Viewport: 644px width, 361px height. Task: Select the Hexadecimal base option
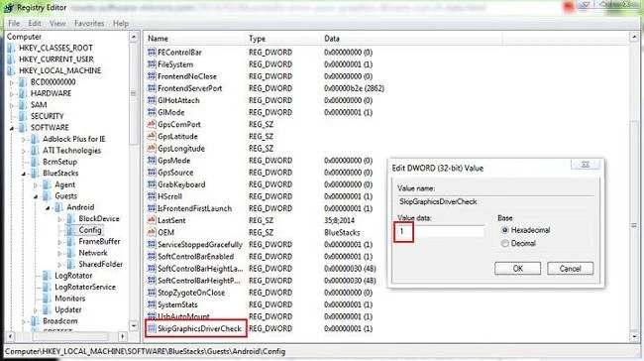click(x=504, y=230)
